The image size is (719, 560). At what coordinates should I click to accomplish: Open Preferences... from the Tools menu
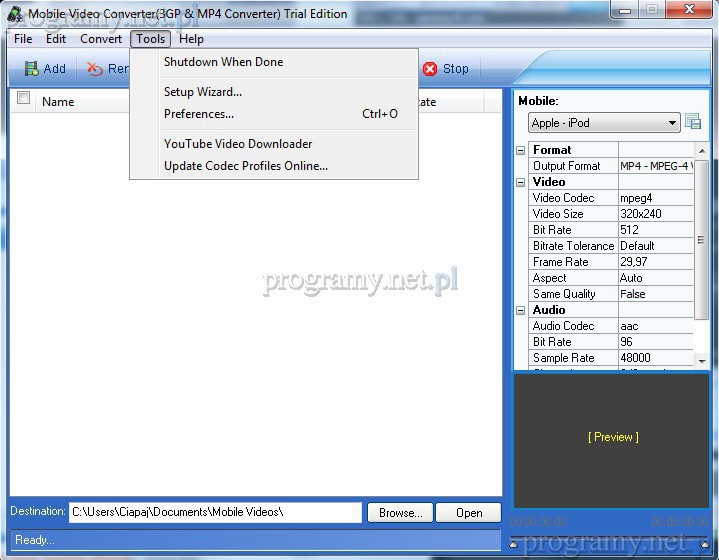[199, 114]
